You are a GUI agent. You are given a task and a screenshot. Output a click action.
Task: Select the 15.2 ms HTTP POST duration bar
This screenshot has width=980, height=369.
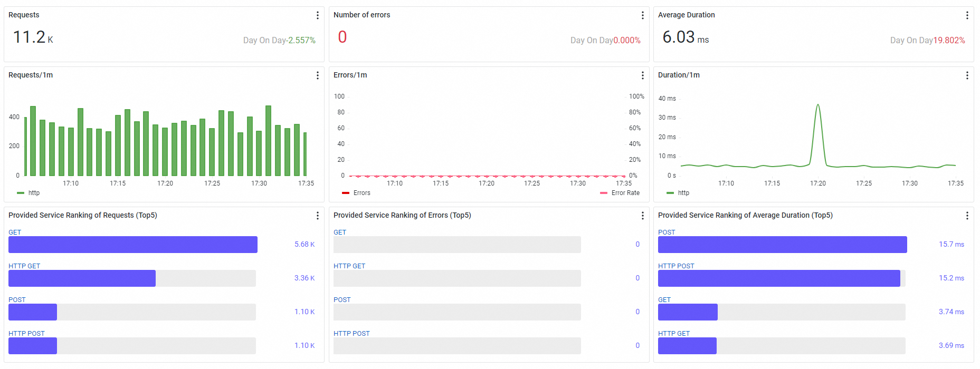(x=779, y=278)
